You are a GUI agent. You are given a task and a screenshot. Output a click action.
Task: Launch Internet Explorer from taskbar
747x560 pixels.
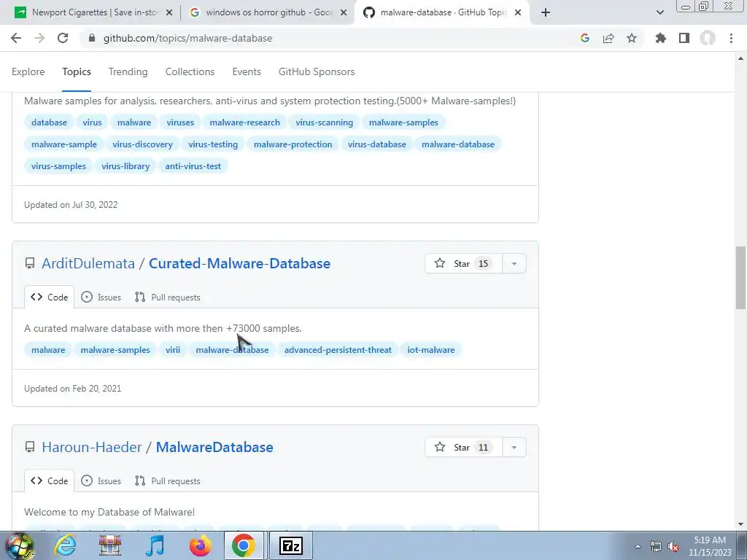(65, 545)
